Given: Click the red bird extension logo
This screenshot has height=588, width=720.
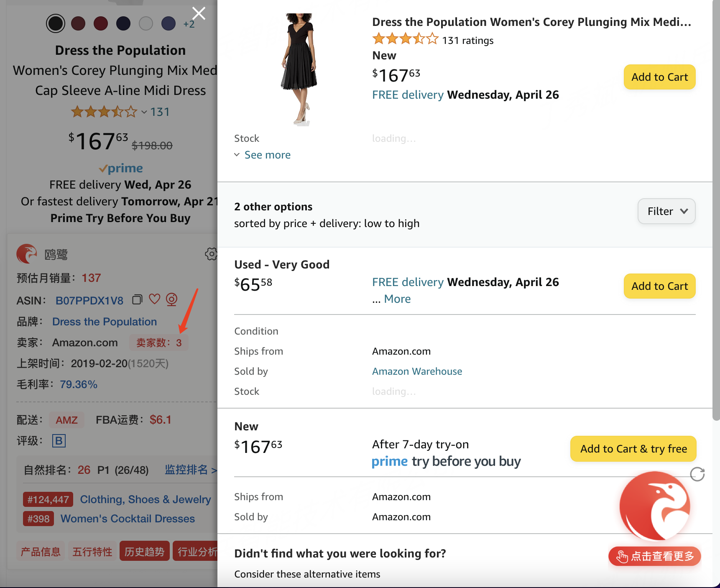Looking at the screenshot, I should (x=27, y=254).
